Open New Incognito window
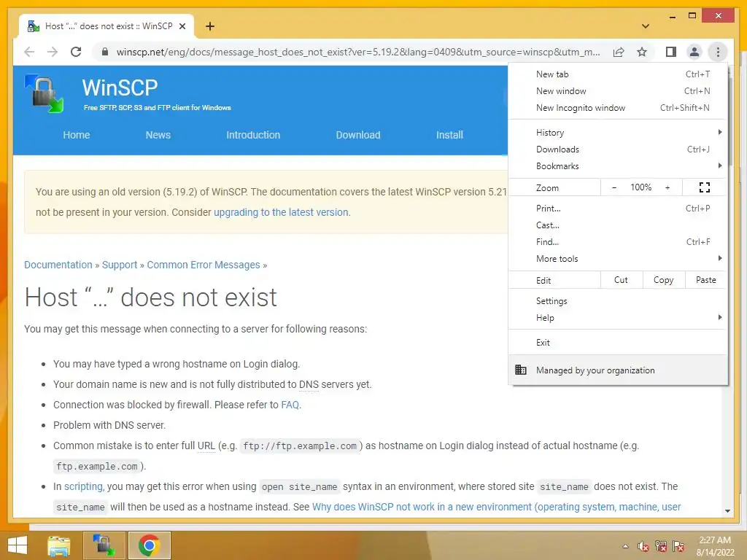Viewport: 747px width, 560px height. 618,108
